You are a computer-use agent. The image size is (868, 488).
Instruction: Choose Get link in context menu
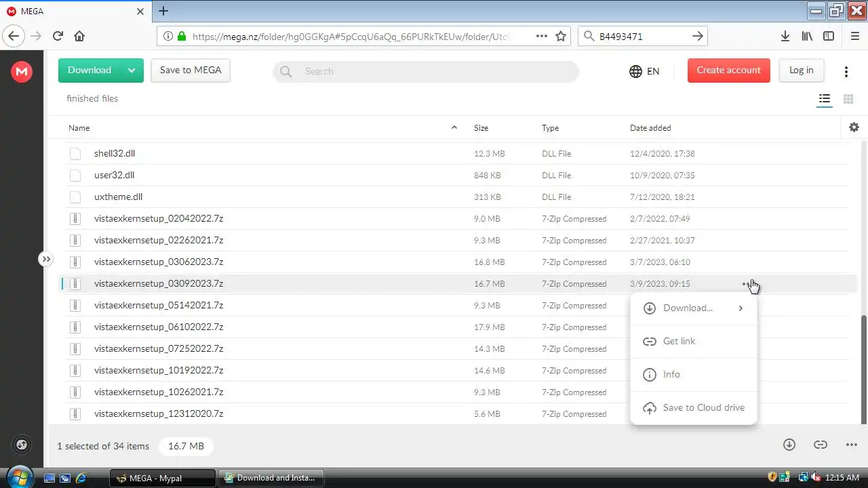(694, 342)
